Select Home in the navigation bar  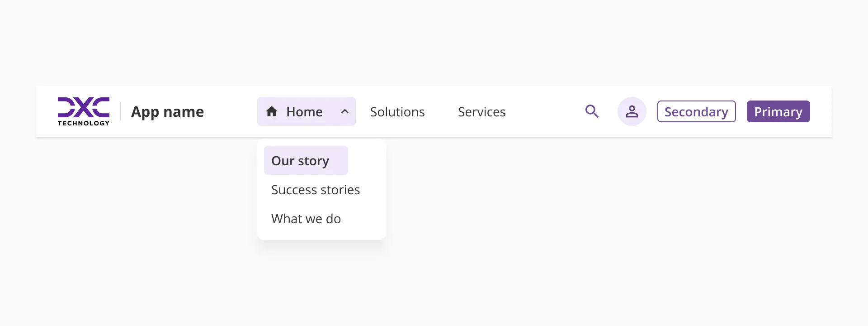(x=304, y=111)
